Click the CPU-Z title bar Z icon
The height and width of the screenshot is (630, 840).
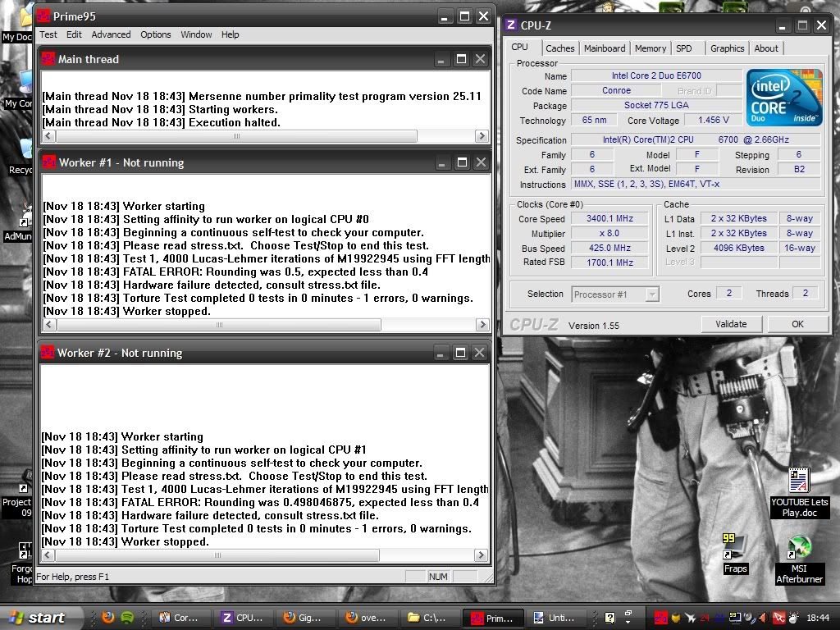(511, 25)
